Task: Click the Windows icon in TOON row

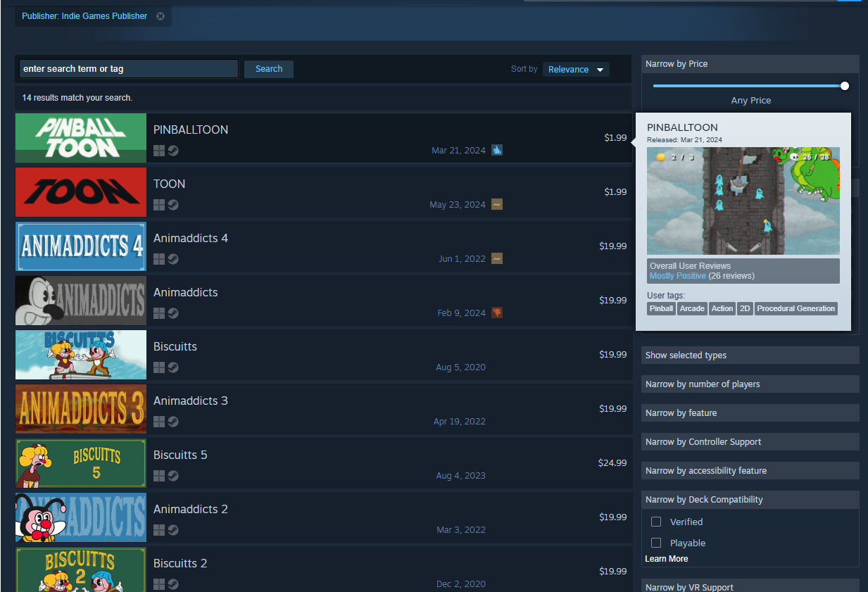Action: pos(159,205)
